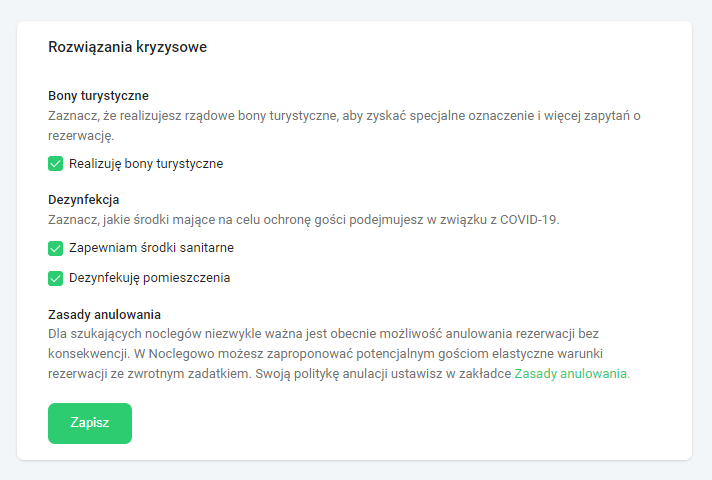712x480 pixels.
Task: Click the COVID-19 description sentence under Dezynfekcja
Action: tap(304, 220)
